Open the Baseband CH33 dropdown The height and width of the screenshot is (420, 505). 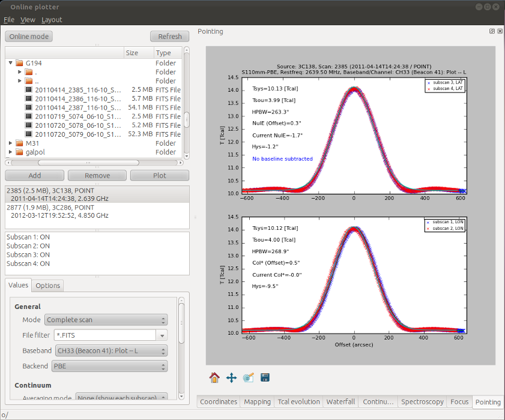[112, 351]
